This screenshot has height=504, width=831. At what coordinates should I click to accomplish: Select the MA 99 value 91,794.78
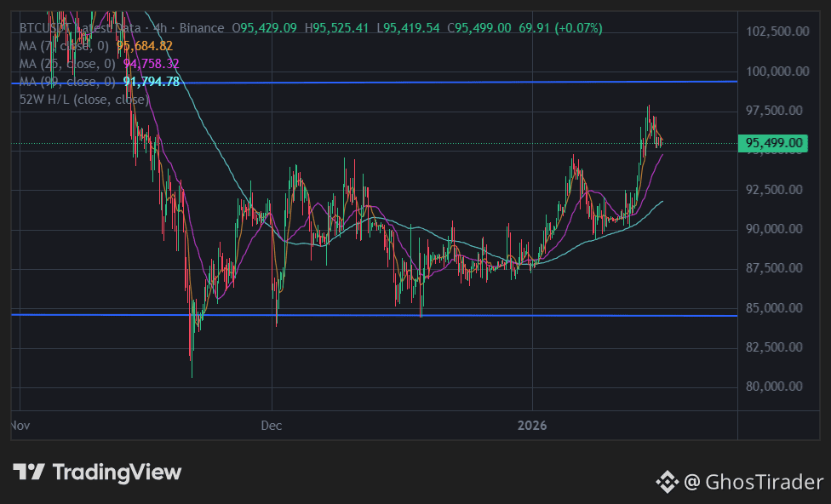point(152,82)
